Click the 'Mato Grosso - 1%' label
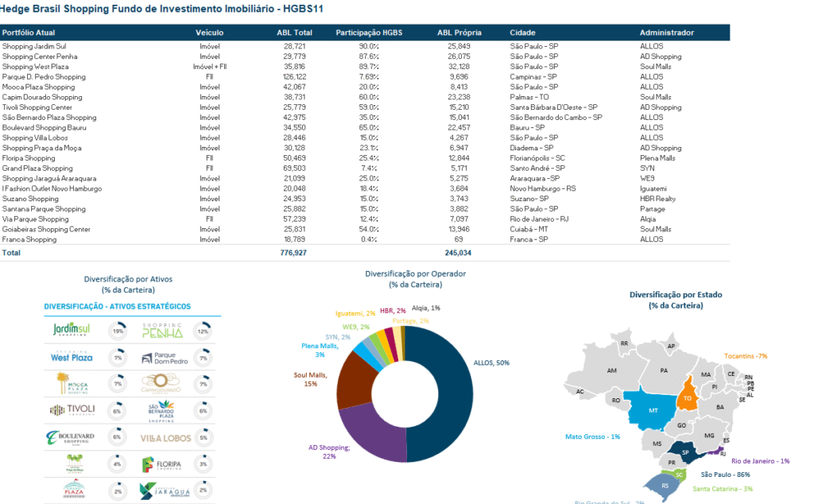 [x=592, y=436]
